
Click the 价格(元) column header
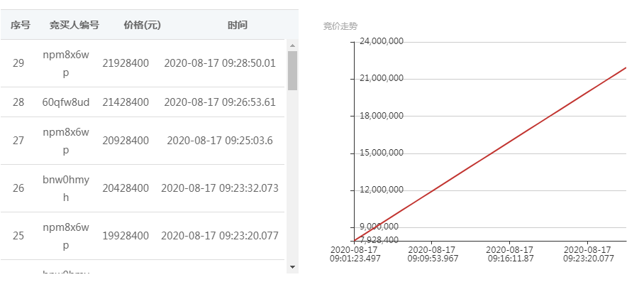pos(142,25)
